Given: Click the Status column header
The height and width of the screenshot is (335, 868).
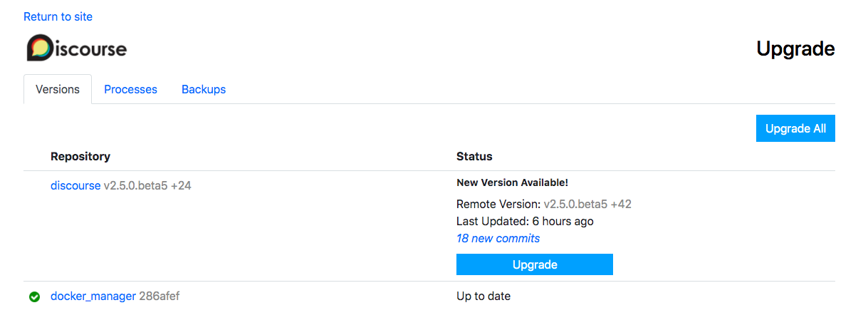Looking at the screenshot, I should pyautogui.click(x=474, y=156).
